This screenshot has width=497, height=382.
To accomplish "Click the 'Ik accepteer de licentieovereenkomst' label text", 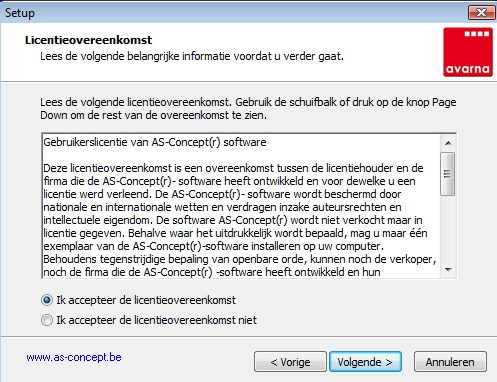I will 146,300.
